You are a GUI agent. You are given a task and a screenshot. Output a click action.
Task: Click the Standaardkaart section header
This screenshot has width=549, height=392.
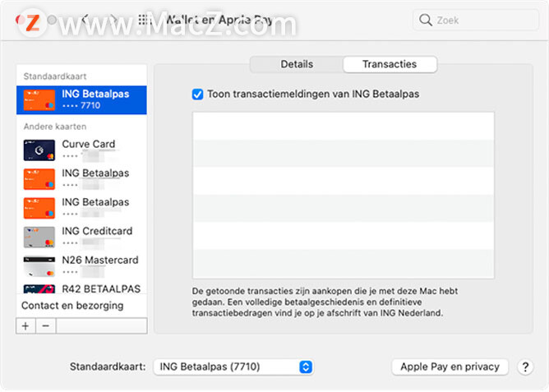pos(55,76)
